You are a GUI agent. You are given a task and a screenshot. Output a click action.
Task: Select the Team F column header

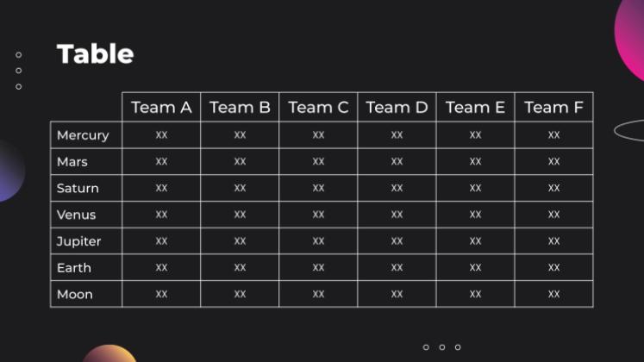click(553, 108)
